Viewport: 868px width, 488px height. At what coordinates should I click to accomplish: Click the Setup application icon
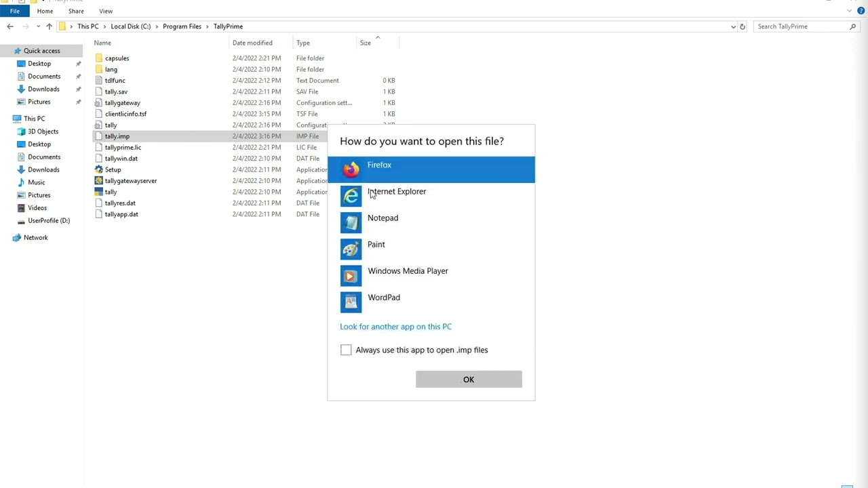point(99,169)
